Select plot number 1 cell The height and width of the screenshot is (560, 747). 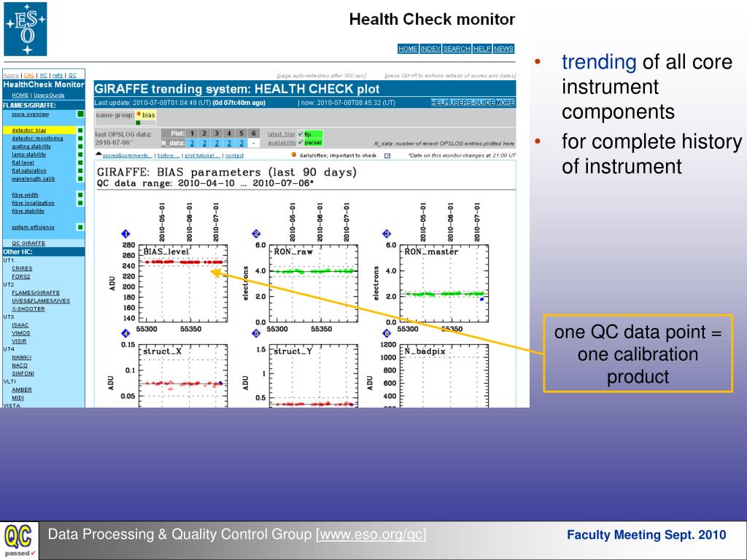pos(192,134)
